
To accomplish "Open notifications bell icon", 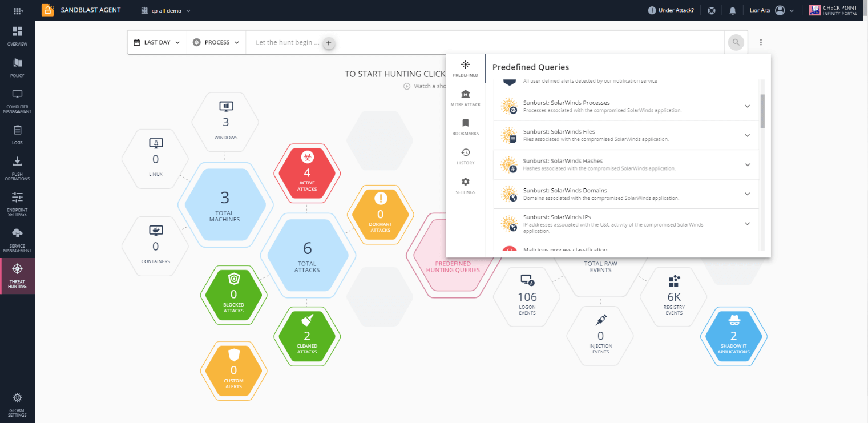I will [x=733, y=10].
